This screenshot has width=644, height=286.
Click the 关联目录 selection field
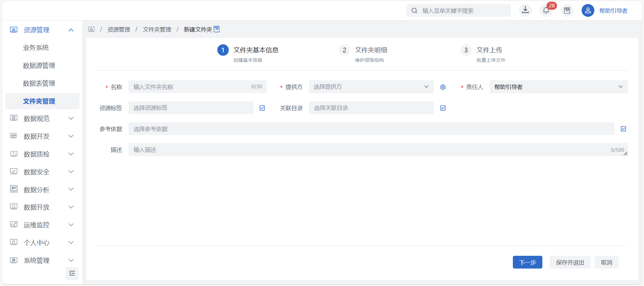tap(371, 108)
